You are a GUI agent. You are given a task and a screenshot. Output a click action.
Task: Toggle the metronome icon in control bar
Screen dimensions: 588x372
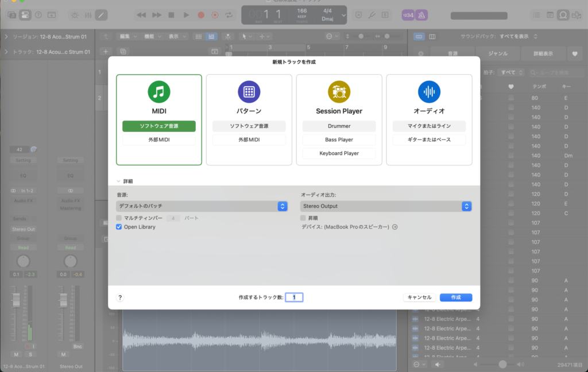coord(421,15)
